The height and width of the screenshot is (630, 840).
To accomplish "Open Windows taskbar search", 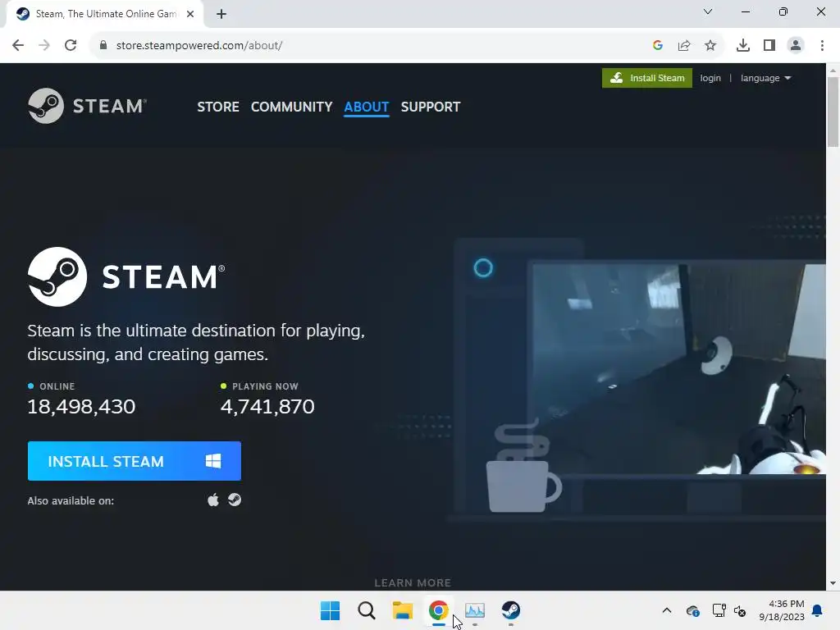I will point(367,610).
